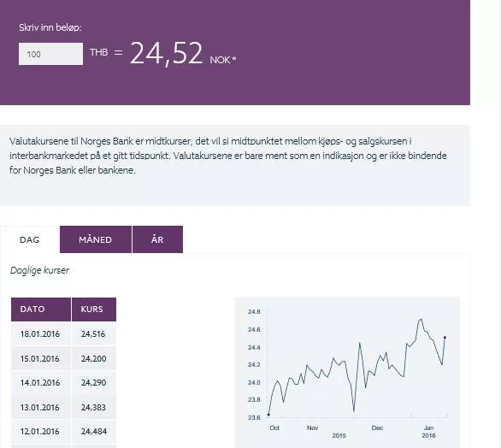Click the amount input field showing 100

[x=50, y=54]
